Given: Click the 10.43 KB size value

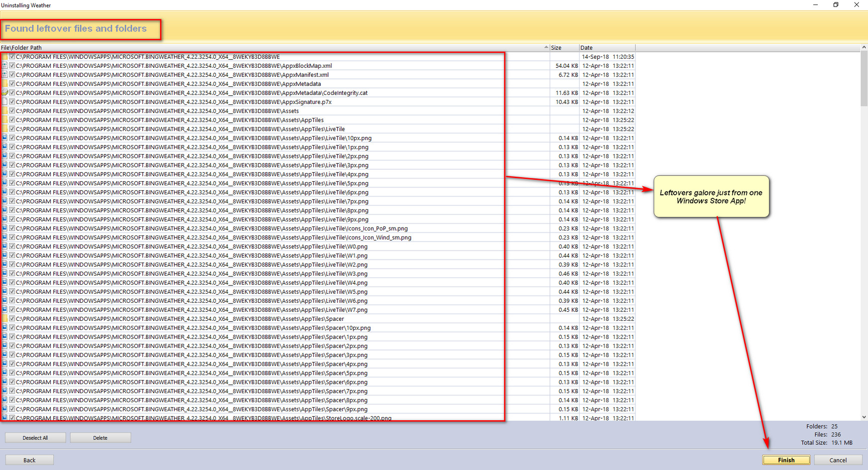Looking at the screenshot, I should coord(567,102).
